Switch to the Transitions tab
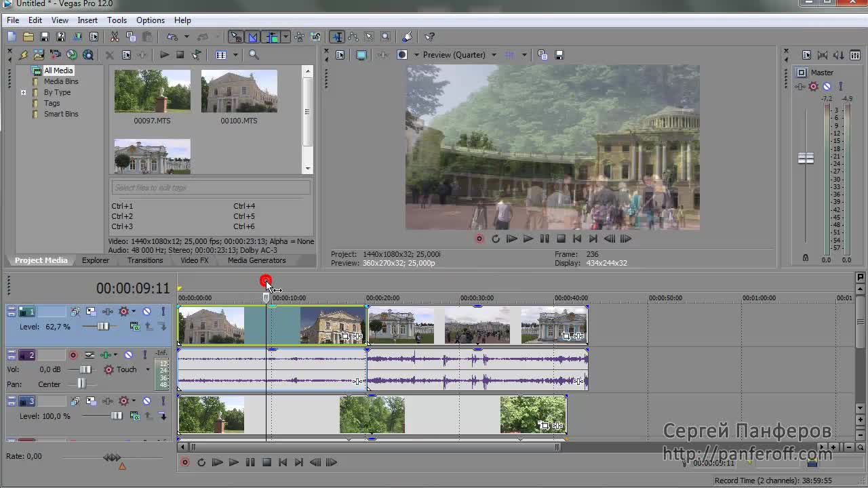Image resolution: width=868 pixels, height=488 pixels. pos(144,260)
